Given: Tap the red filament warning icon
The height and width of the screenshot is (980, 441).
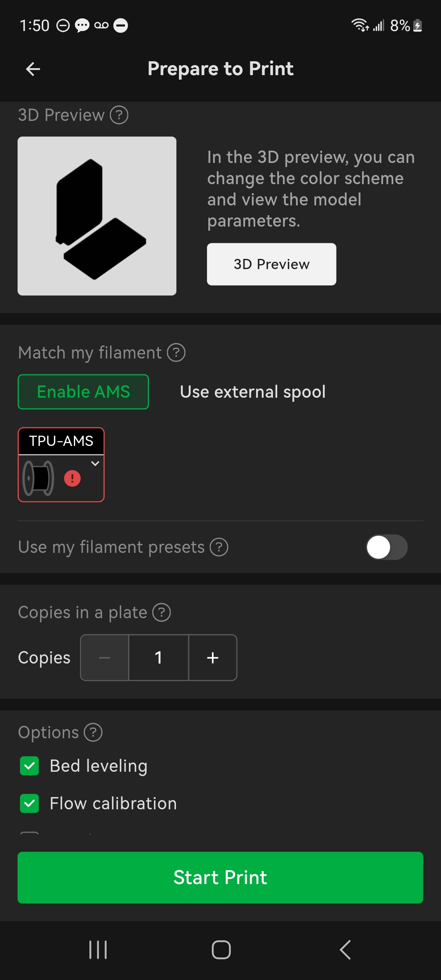Looking at the screenshot, I should [x=72, y=478].
